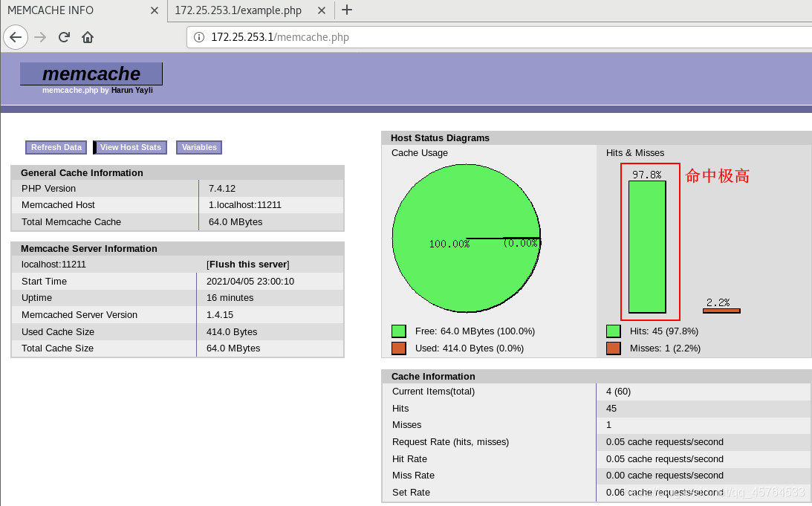The width and height of the screenshot is (812, 506).
Task: Open View Host Stats
Action: tap(130, 148)
